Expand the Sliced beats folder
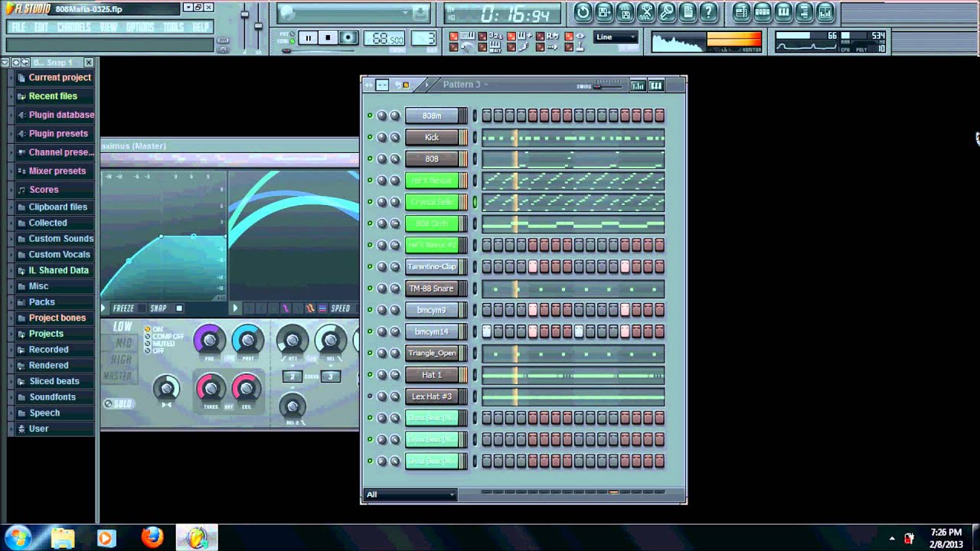 point(54,381)
